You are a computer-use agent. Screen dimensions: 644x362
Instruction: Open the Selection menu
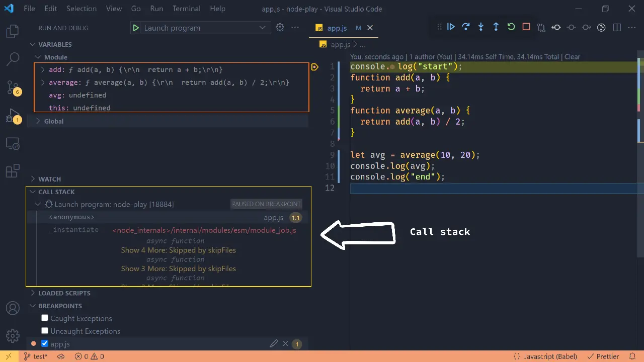(x=81, y=9)
